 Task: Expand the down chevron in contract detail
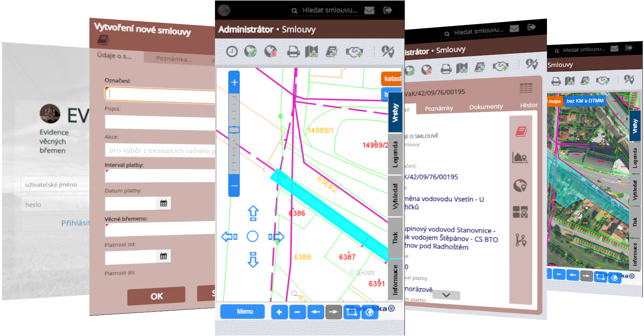446,295
